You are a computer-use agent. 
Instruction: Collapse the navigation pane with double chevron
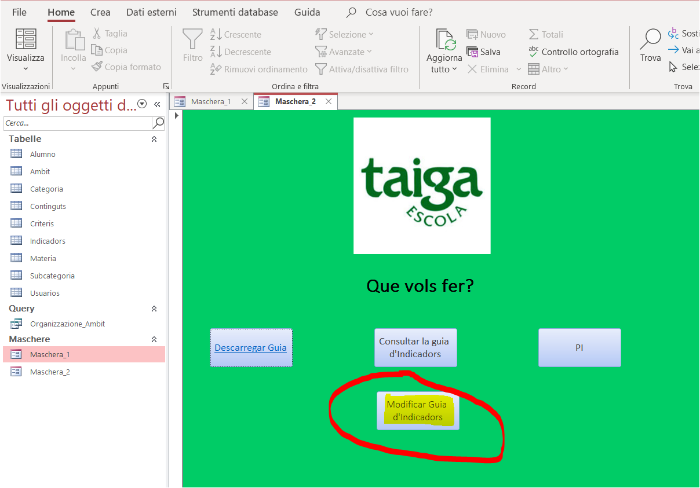[x=157, y=104]
